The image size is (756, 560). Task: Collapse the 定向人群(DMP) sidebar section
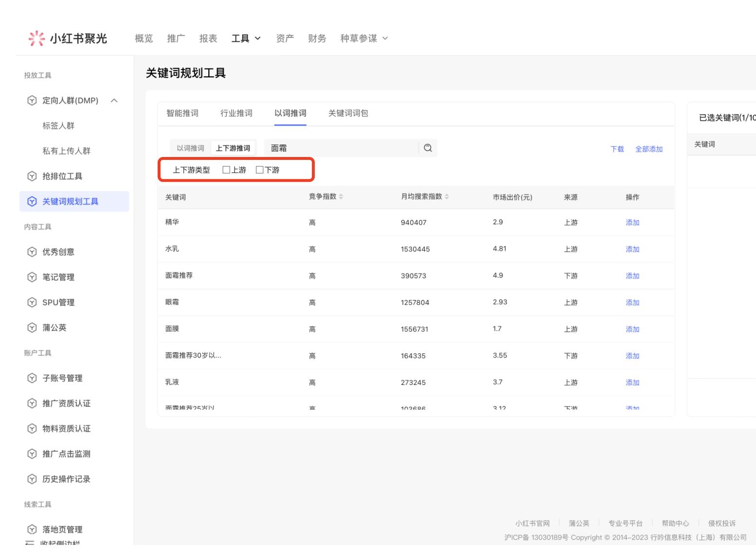pos(114,101)
